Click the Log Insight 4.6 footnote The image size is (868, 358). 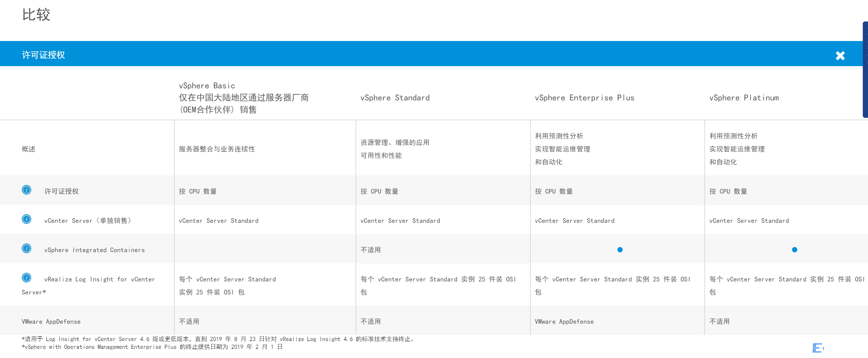click(218, 339)
